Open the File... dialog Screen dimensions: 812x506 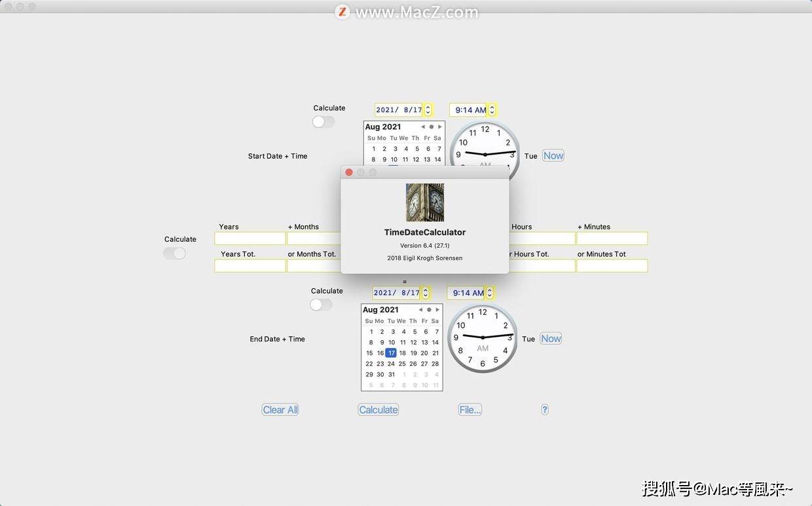470,409
